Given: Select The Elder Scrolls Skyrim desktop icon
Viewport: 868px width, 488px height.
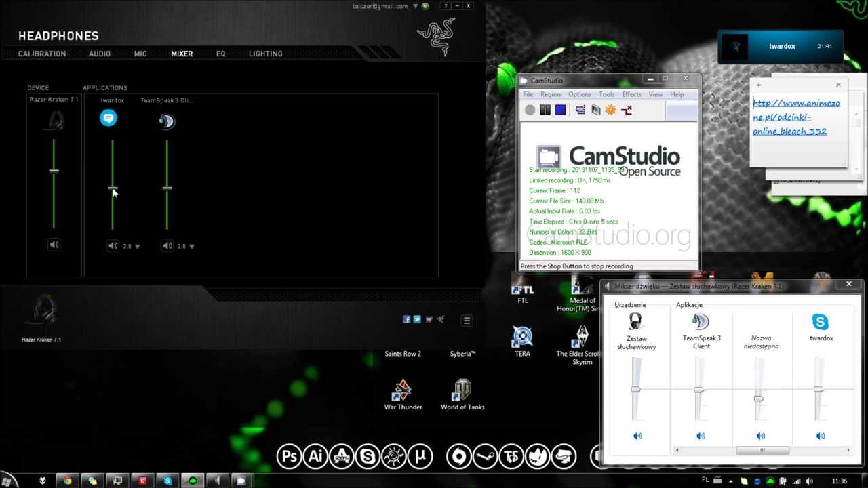Looking at the screenshot, I should pyautogui.click(x=581, y=346).
